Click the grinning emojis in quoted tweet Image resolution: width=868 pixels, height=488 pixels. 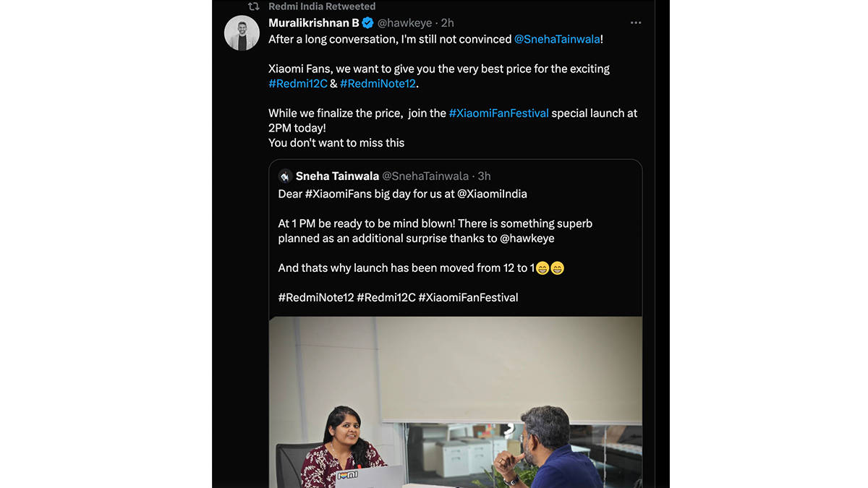550,268
